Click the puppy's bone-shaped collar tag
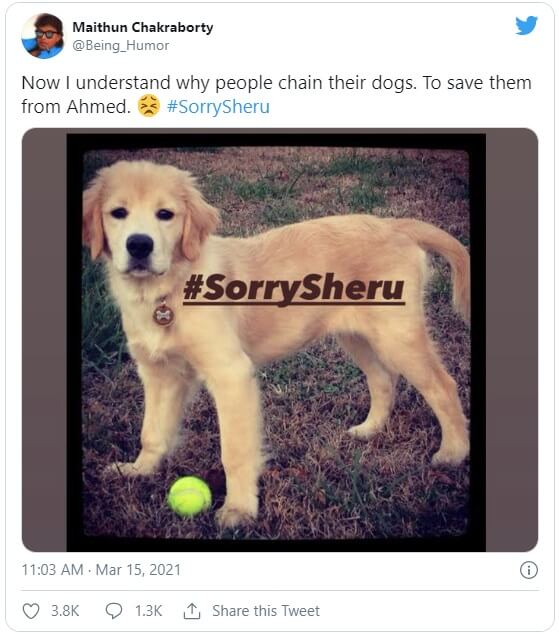The image size is (559, 634). click(163, 315)
